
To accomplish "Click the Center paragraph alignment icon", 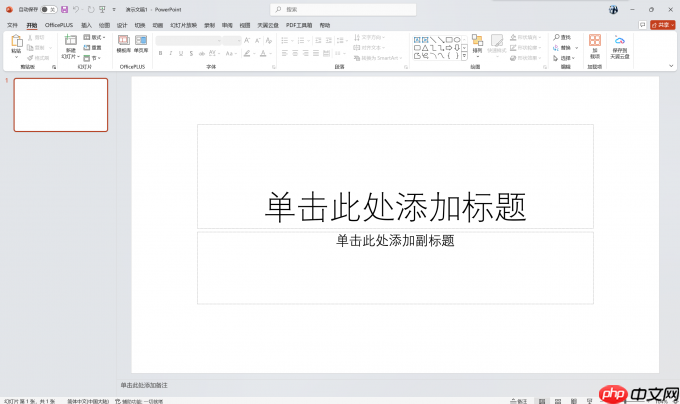I will pos(295,53).
